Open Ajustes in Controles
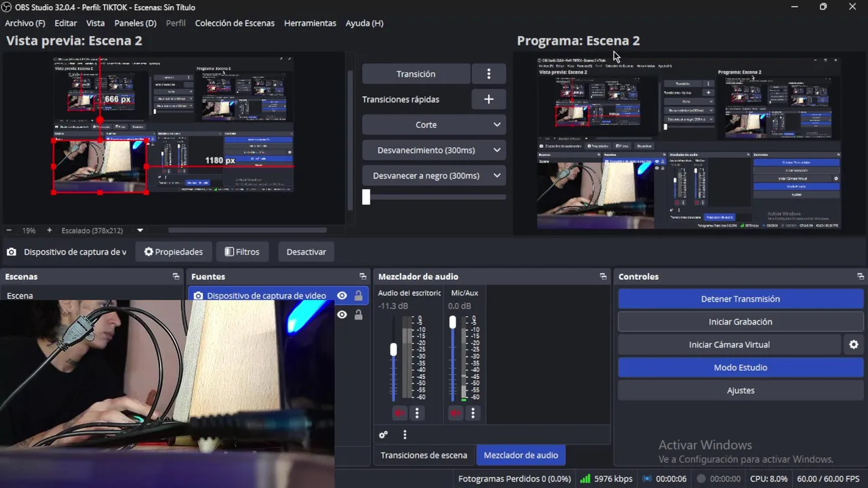This screenshot has width=868, height=488. pyautogui.click(x=741, y=390)
